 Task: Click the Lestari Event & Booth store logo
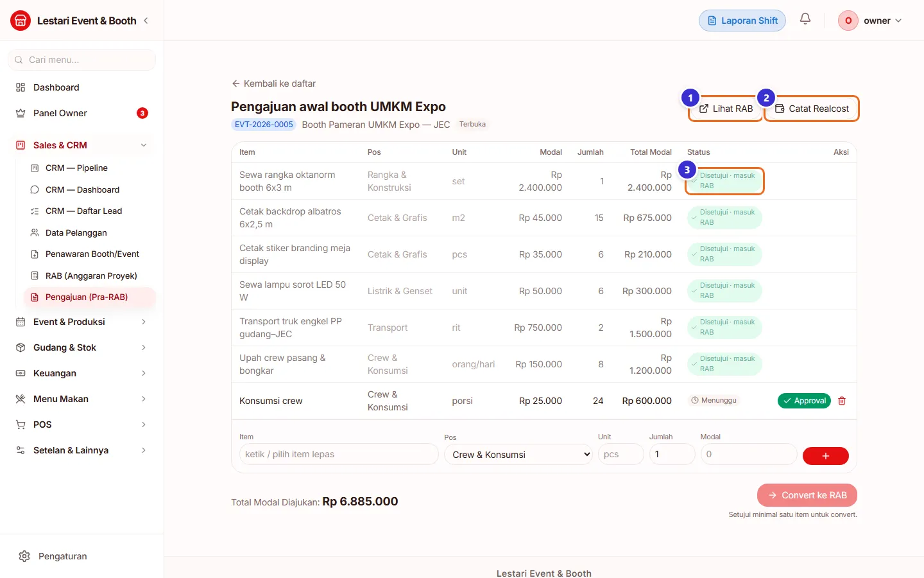21,21
